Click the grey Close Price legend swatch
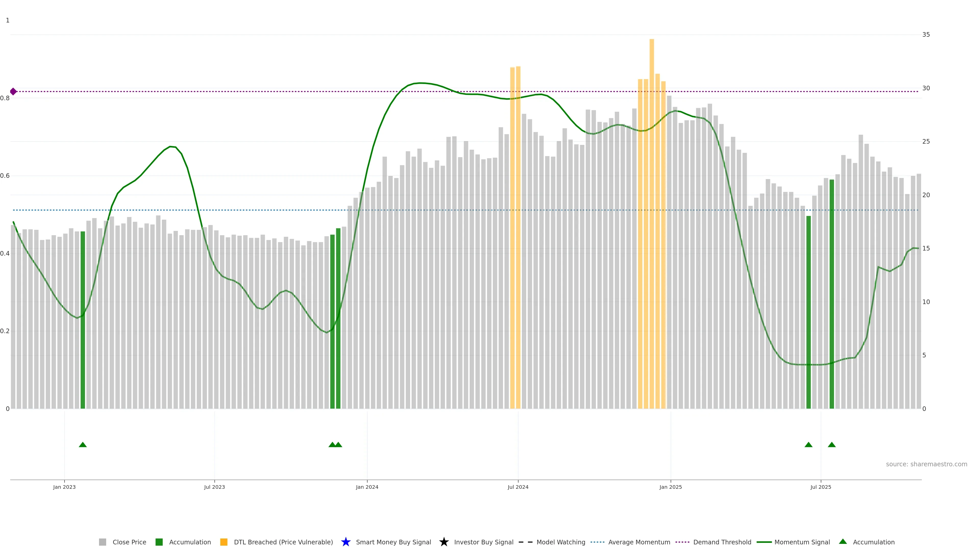Image resolution: width=980 pixels, height=551 pixels. (x=102, y=542)
